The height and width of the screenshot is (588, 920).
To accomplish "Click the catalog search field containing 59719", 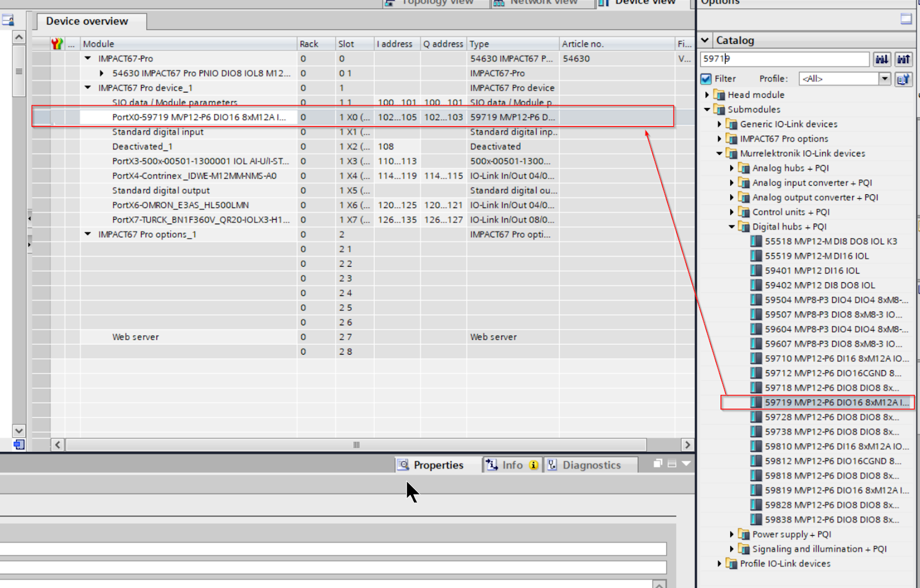I will click(x=785, y=59).
